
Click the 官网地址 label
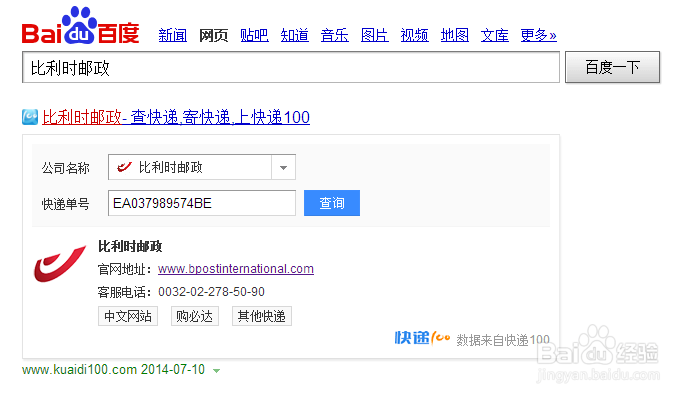[124, 269]
